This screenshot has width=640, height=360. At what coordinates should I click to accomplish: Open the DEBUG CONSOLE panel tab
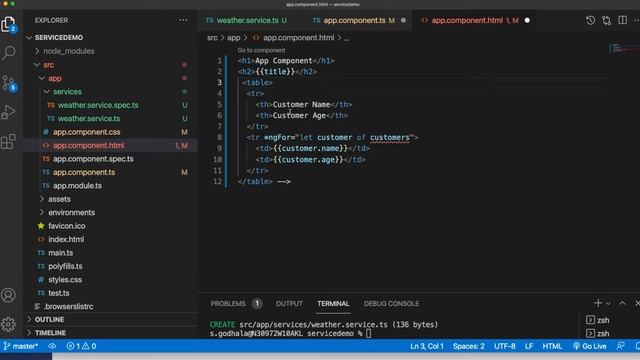click(x=391, y=304)
